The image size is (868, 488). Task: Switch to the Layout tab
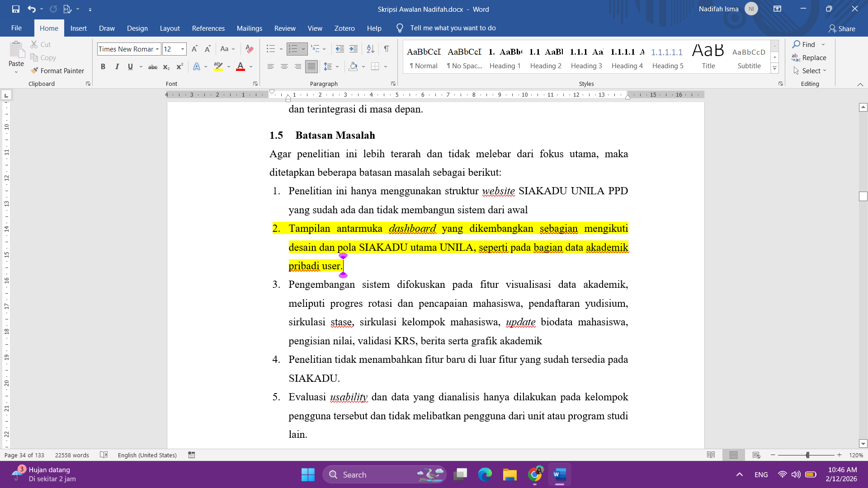(170, 28)
